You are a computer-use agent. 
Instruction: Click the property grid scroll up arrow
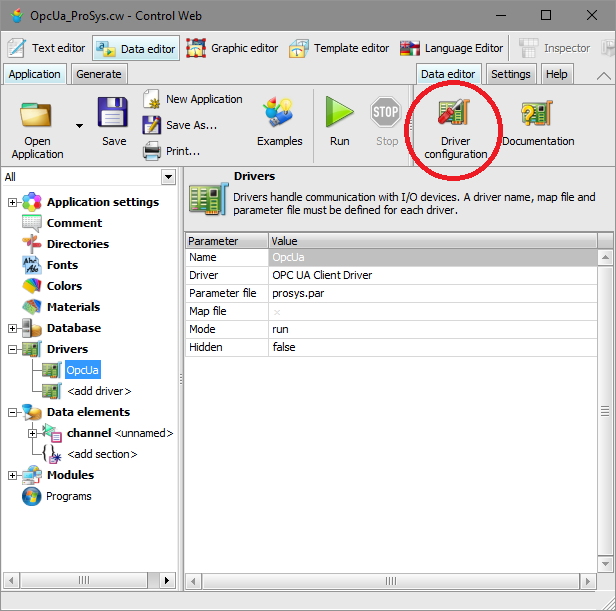(605, 257)
